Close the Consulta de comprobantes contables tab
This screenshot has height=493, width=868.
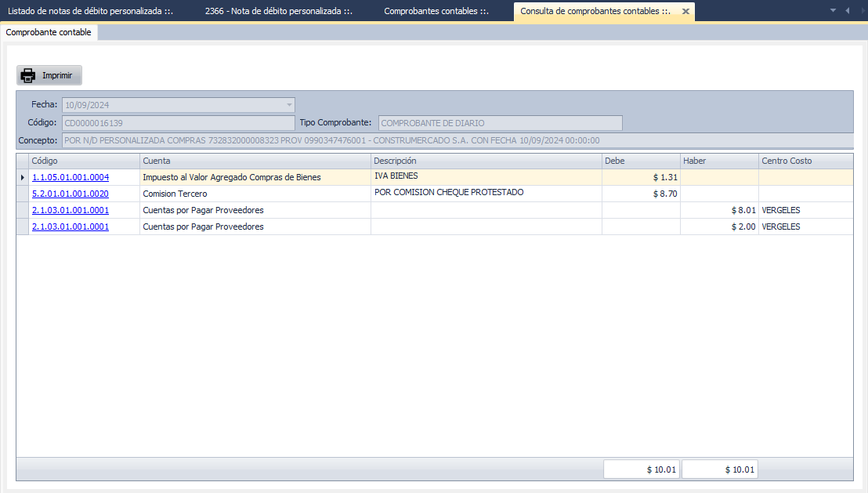point(685,12)
